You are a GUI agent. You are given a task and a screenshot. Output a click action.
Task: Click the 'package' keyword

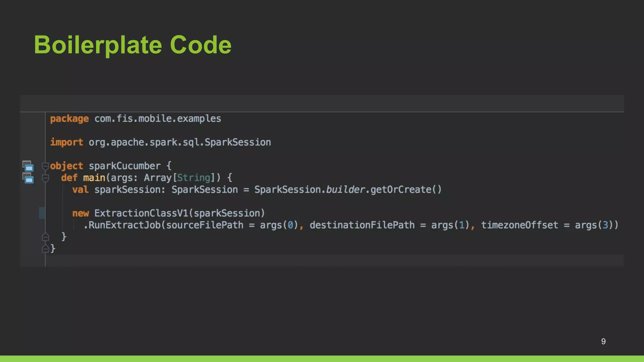pyautogui.click(x=69, y=119)
